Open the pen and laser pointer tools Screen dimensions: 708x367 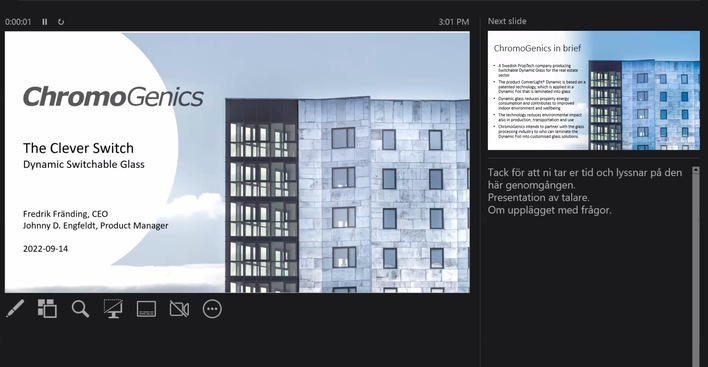click(x=15, y=309)
